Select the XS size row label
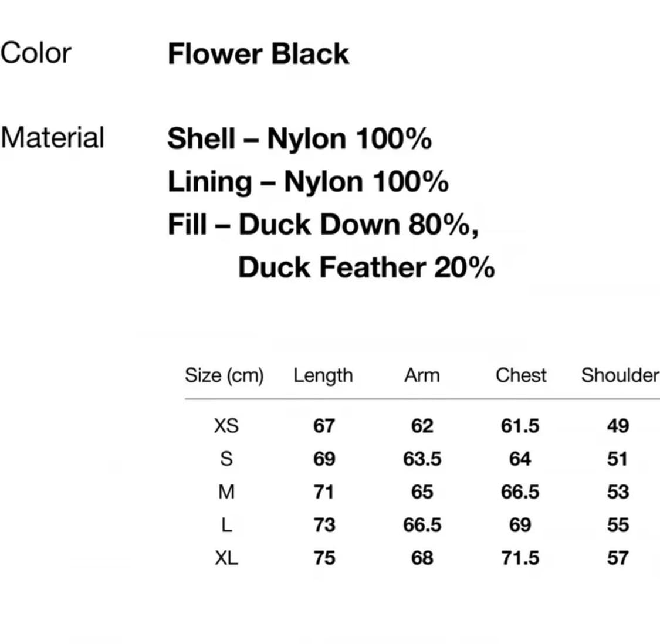Image resolution: width=660 pixels, height=644 pixels. click(226, 426)
